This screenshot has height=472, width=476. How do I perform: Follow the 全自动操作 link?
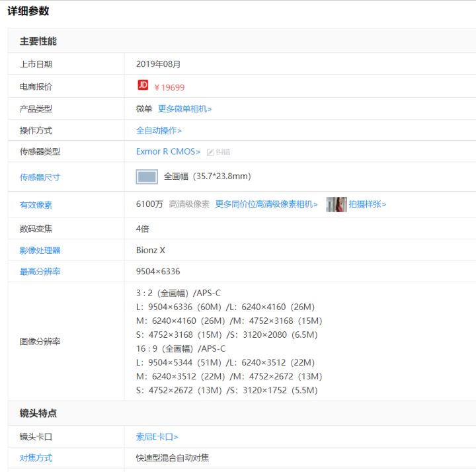click(159, 130)
